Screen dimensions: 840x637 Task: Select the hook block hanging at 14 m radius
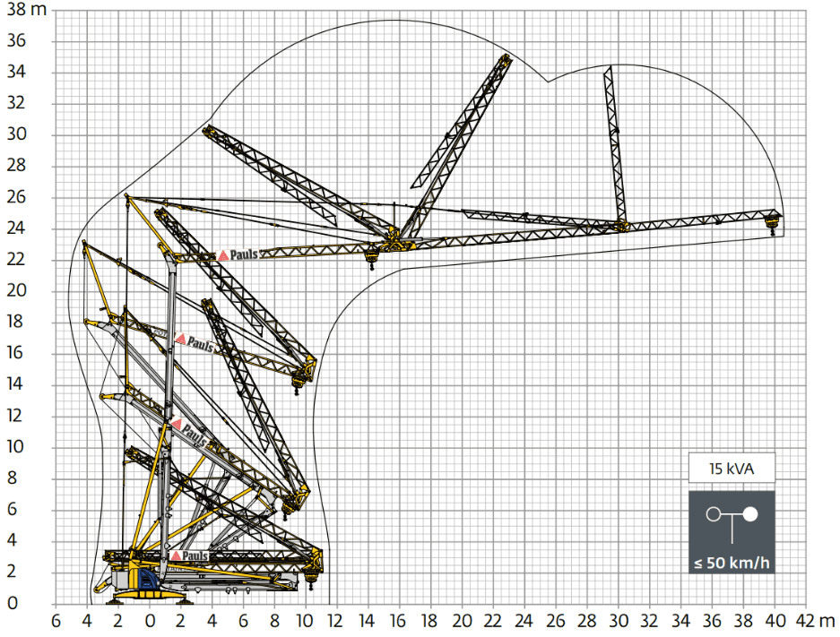pos(370,260)
